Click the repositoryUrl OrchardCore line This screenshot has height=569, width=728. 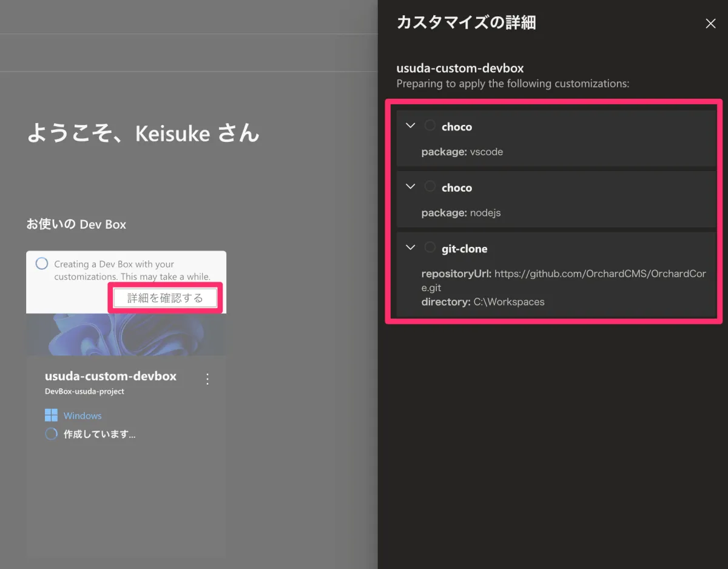tap(564, 280)
